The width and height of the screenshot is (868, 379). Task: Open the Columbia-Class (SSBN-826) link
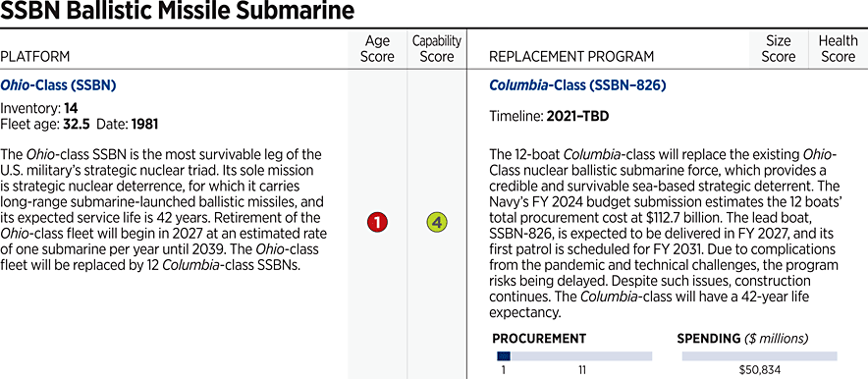click(x=577, y=85)
